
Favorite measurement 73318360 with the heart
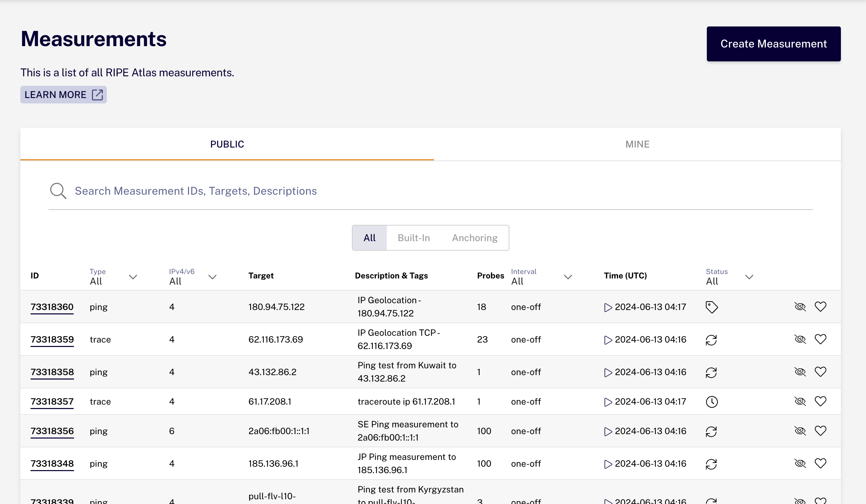click(821, 307)
